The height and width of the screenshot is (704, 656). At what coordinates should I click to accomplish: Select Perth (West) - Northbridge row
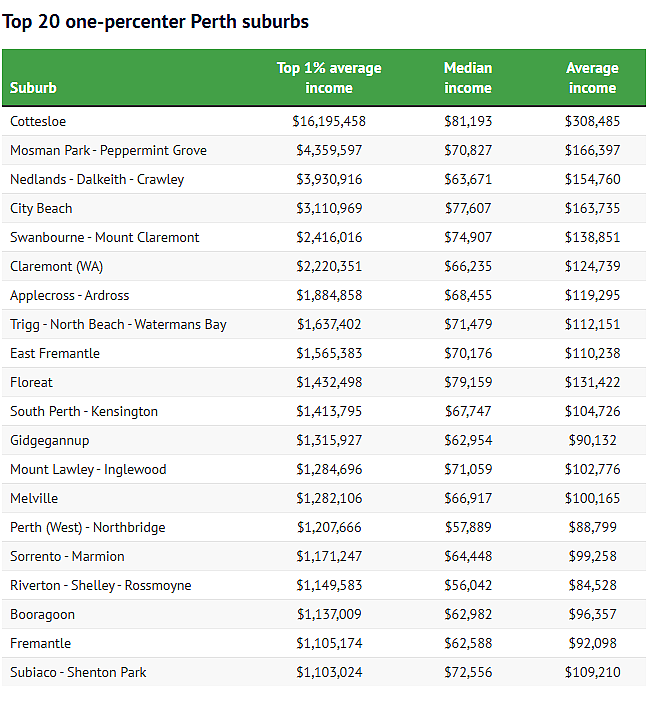point(324,528)
